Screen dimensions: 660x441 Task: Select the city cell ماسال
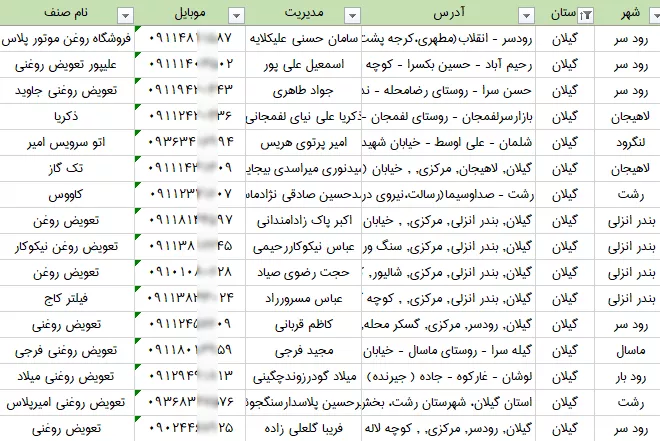click(x=628, y=351)
